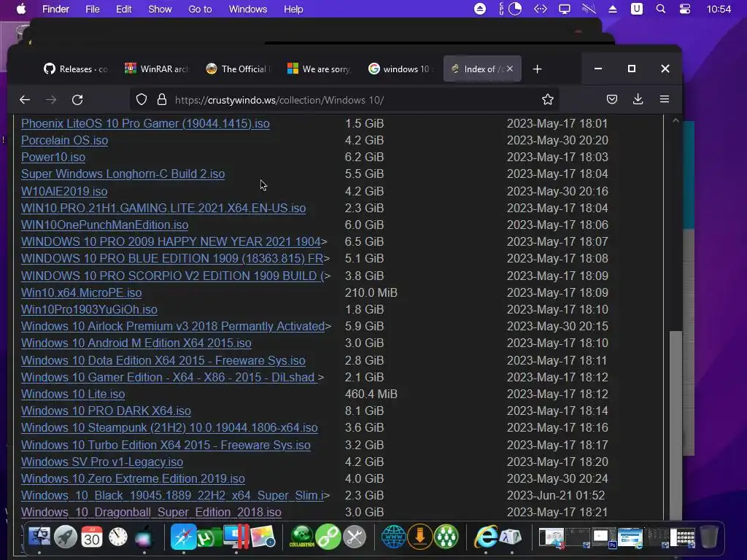Download Windows 10 Lite.iso
747x560 pixels.
pyautogui.click(x=73, y=394)
